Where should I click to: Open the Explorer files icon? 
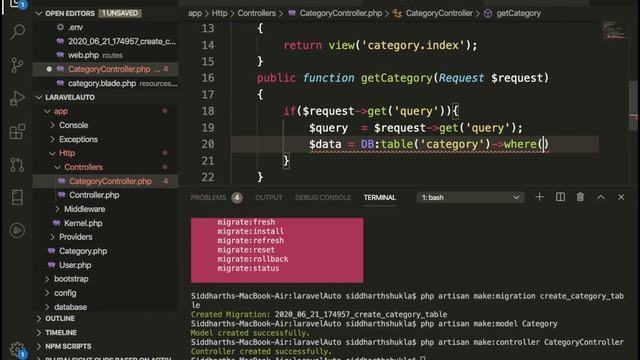coord(17,5)
